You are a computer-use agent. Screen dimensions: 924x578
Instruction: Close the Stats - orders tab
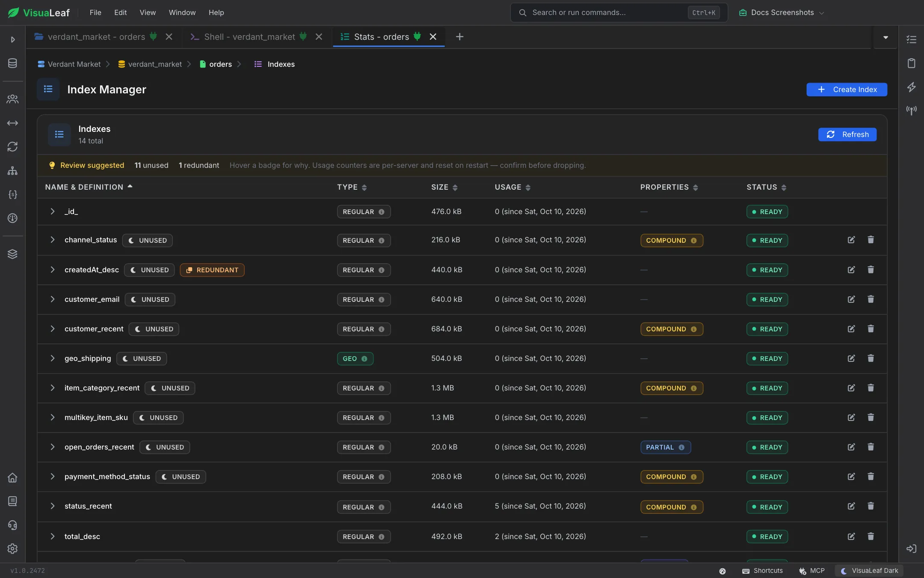[x=433, y=37]
